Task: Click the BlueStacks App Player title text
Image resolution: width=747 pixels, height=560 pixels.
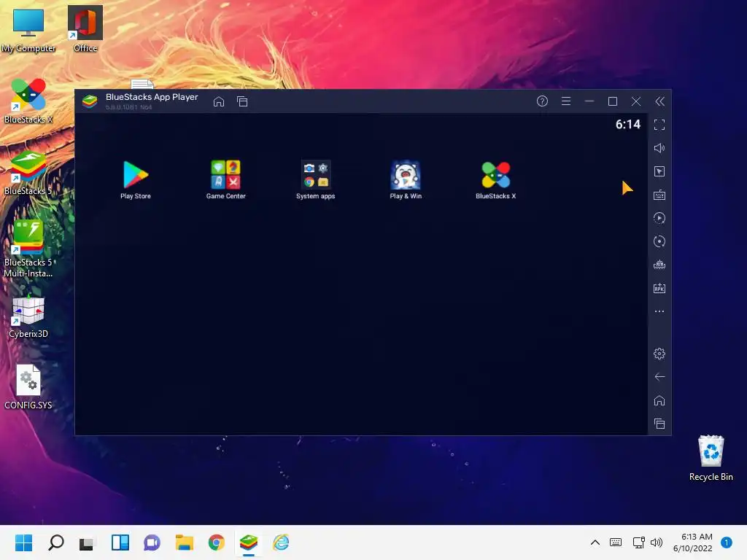Action: tap(152, 97)
